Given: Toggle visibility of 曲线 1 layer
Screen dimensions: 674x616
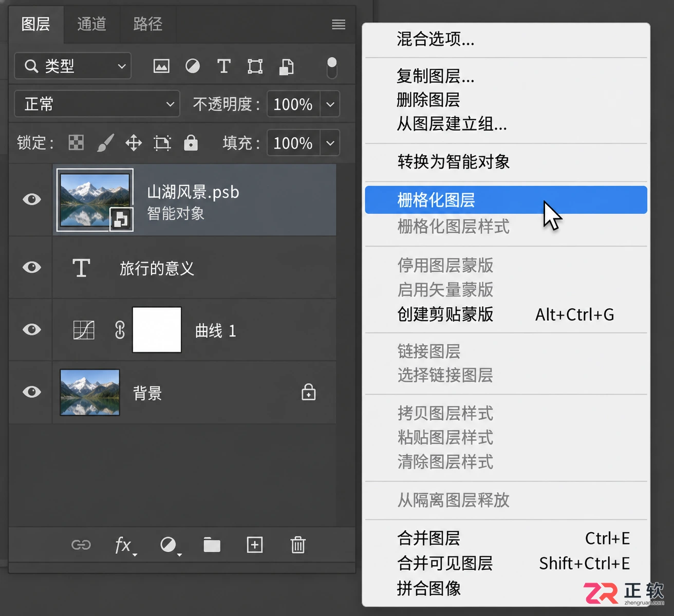Looking at the screenshot, I should (32, 329).
